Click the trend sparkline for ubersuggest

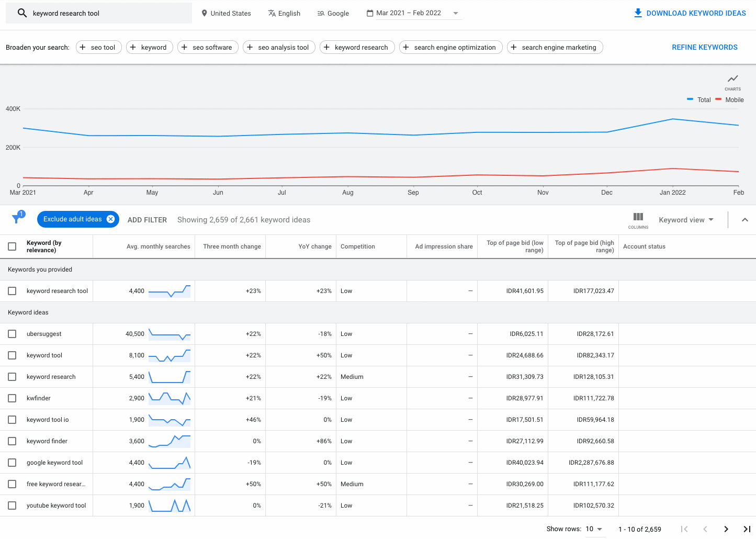(170, 334)
